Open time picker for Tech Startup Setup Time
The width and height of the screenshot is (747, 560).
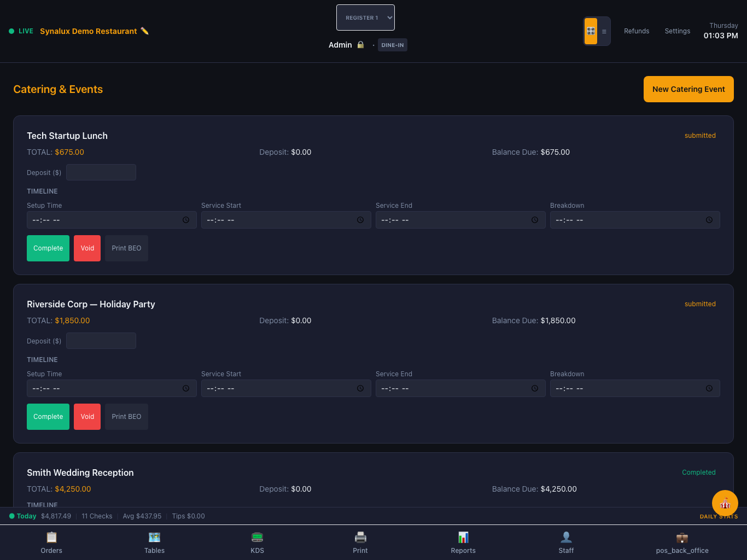186,220
